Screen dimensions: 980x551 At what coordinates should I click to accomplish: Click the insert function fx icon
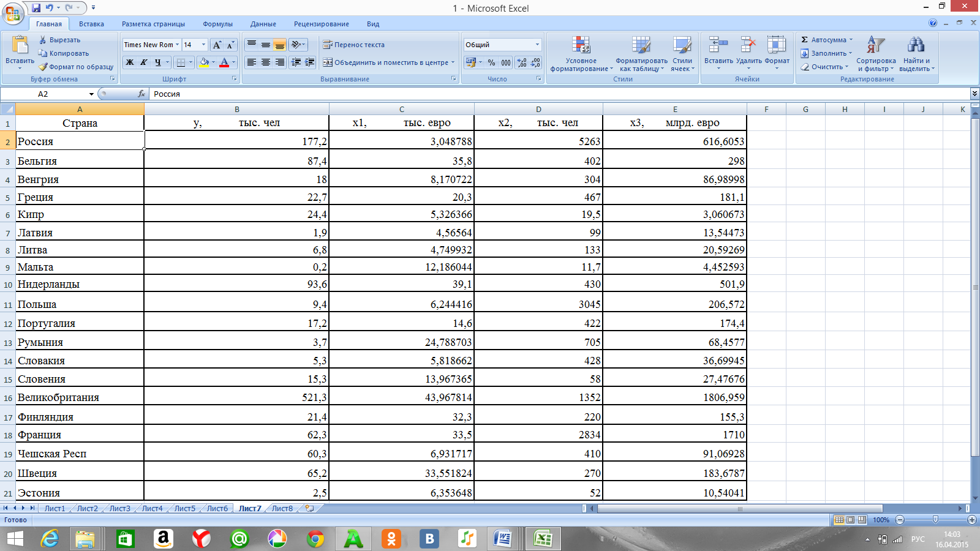[141, 94]
